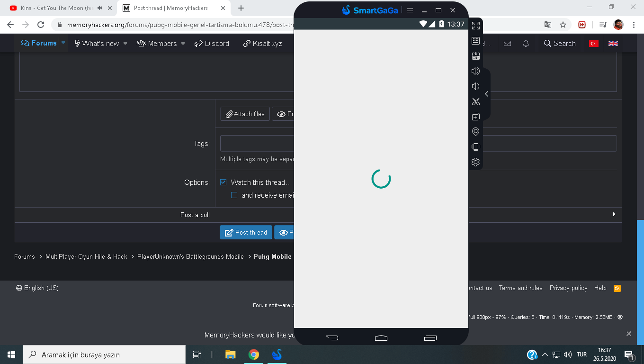Image resolution: width=644 pixels, height=364 pixels.
Task: Open the location pin tool in SmartGaGa
Action: (476, 132)
